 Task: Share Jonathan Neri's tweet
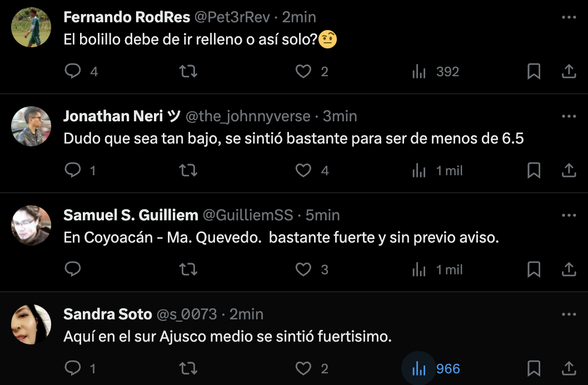(569, 171)
